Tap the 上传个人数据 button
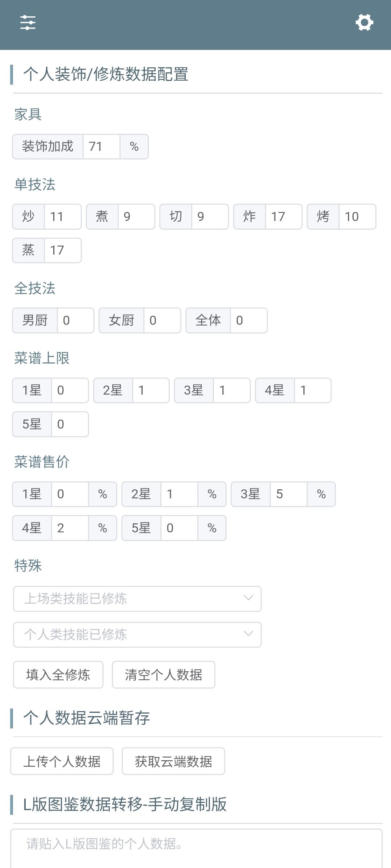Viewport: 391px width, 868px height. coord(62,761)
